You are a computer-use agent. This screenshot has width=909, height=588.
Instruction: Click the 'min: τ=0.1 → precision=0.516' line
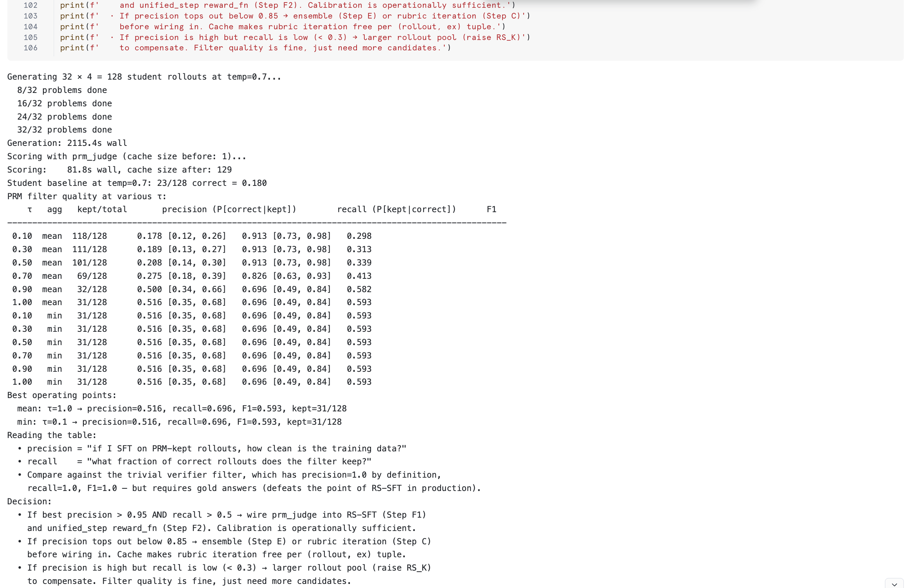pos(180,422)
